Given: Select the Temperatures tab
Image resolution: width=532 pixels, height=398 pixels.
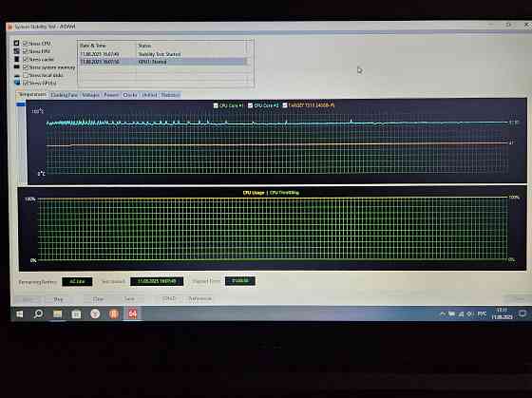Looking at the screenshot, I should click(32, 94).
